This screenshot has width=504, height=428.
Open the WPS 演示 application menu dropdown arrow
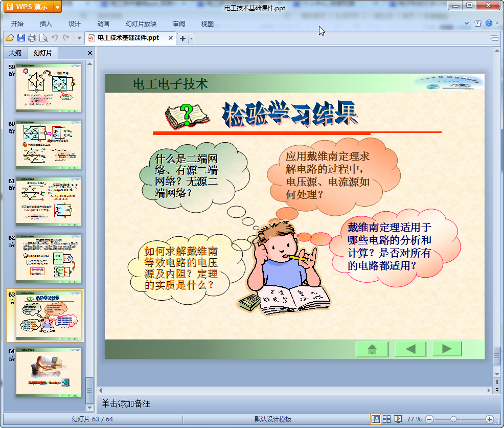pos(58,7)
